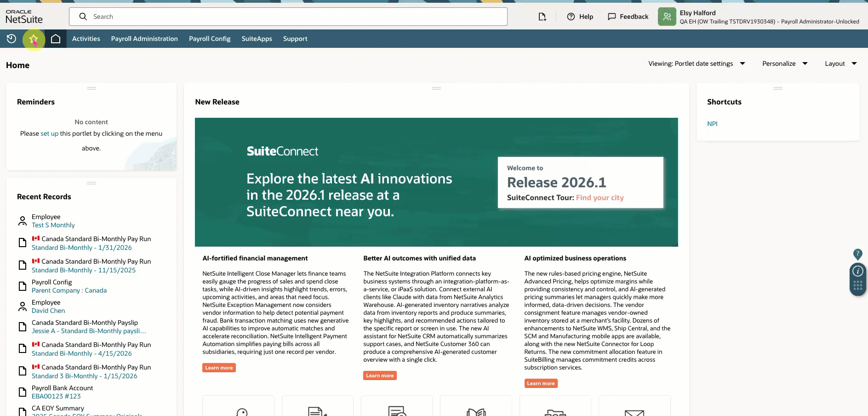868x416 pixels.
Task: Click the Elsy Halford account name
Action: (x=697, y=13)
